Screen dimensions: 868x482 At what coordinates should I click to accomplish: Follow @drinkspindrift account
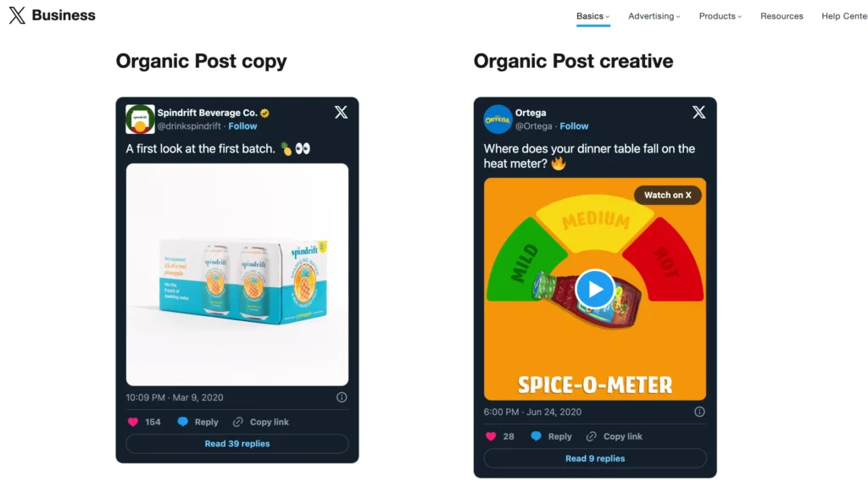242,126
